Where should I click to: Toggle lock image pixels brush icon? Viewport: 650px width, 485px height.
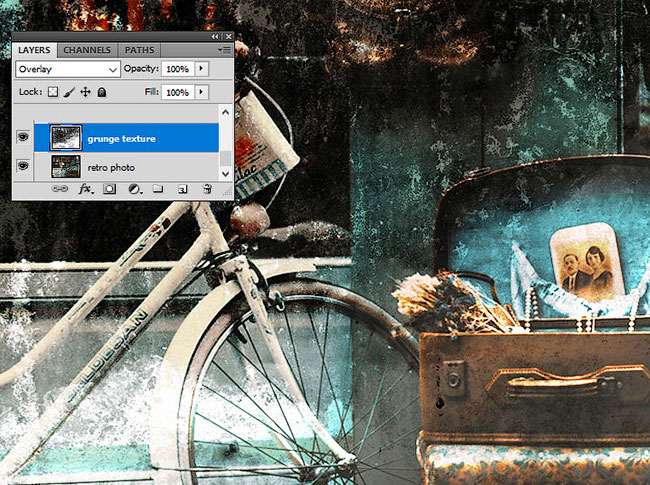(x=69, y=92)
